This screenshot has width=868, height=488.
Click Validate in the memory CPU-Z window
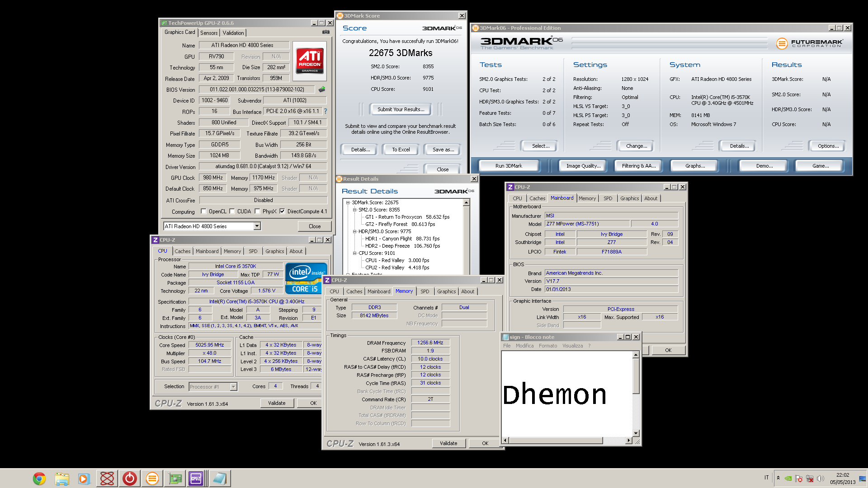tap(448, 443)
